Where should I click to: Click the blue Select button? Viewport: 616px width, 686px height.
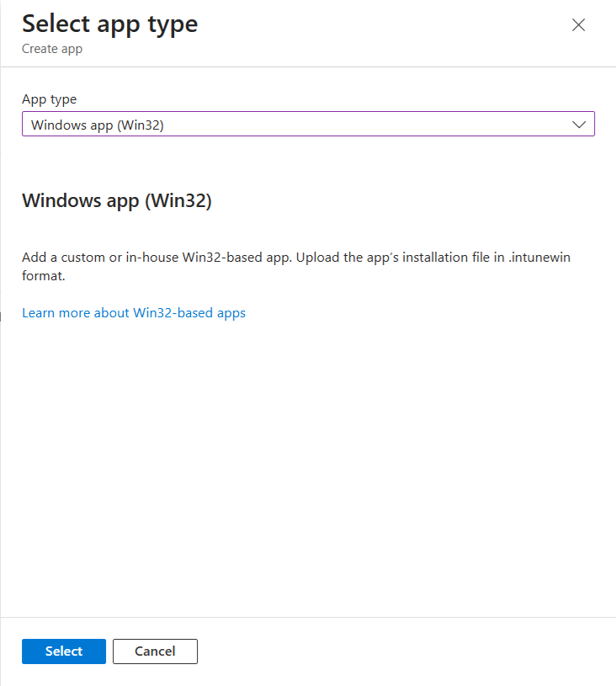point(64,651)
